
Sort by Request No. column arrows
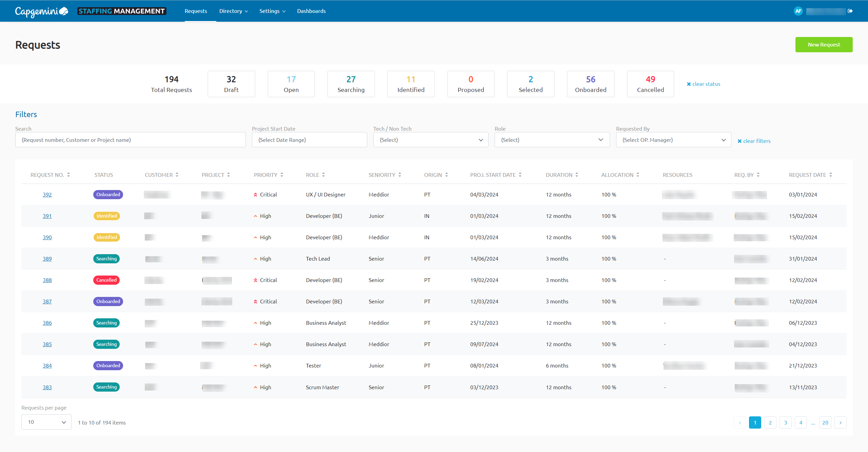click(x=68, y=175)
